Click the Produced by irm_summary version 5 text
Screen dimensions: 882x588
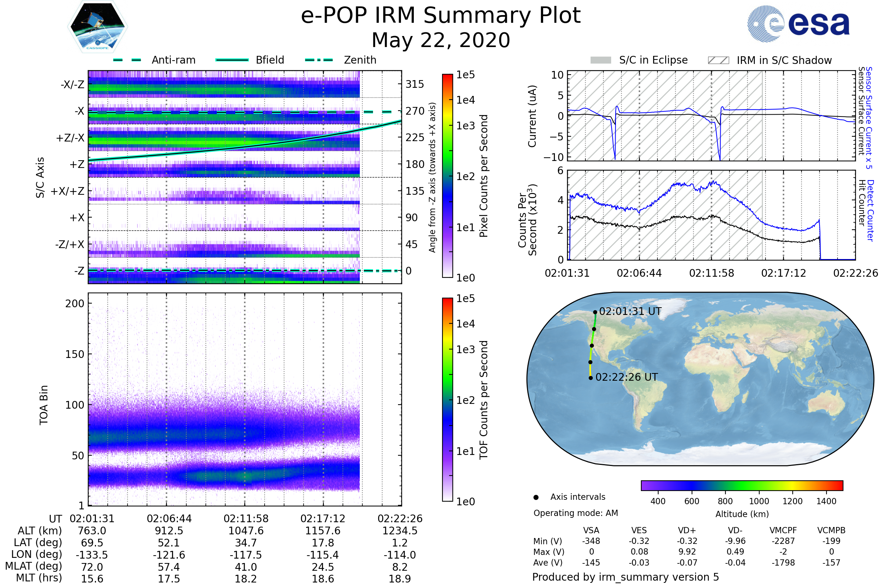(x=625, y=577)
